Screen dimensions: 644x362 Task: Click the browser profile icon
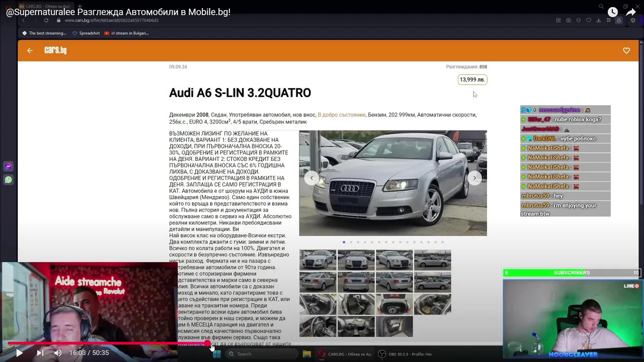click(x=619, y=21)
